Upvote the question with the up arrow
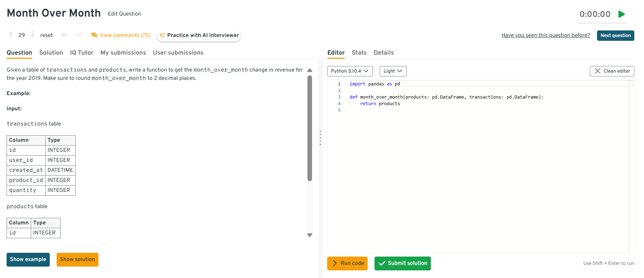The width and height of the screenshot is (644, 278). click(11, 35)
